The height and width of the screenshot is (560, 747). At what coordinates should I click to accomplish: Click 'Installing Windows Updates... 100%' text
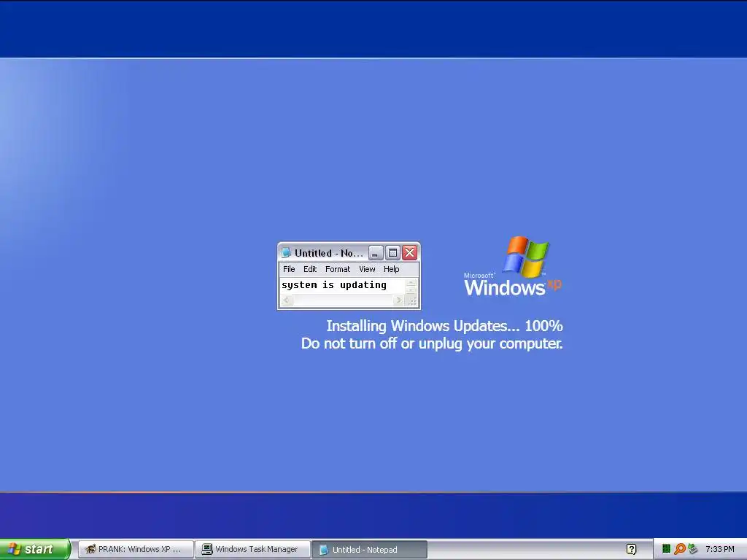coord(444,326)
